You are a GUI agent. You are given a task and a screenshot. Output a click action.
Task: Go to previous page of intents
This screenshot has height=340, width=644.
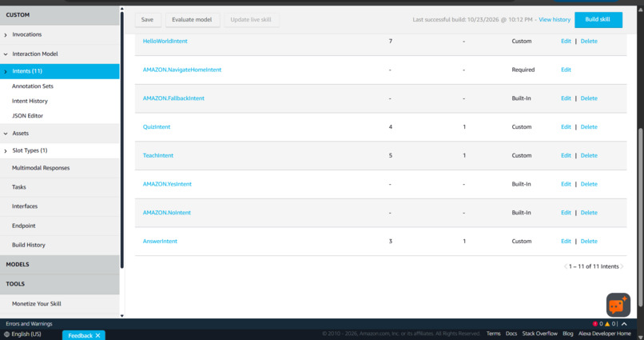[x=566, y=266]
